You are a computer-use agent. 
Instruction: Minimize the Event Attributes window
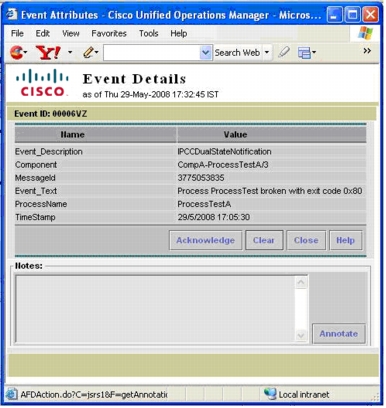334,15
